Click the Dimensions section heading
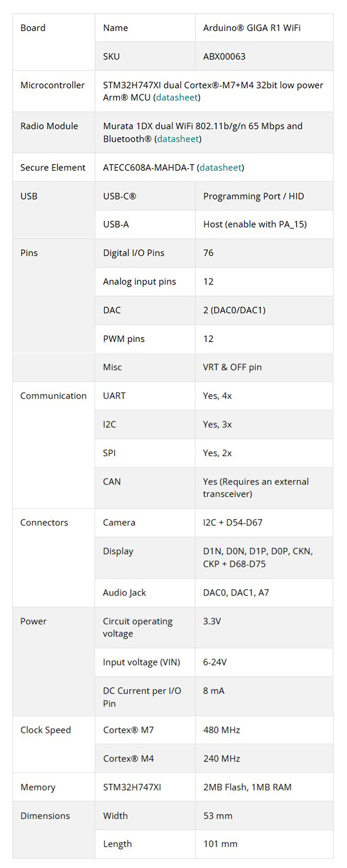Viewport: 347px width, 868px height. [45, 816]
